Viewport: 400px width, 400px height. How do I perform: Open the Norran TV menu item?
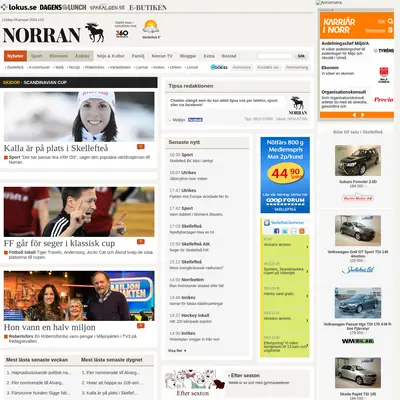[x=162, y=56]
